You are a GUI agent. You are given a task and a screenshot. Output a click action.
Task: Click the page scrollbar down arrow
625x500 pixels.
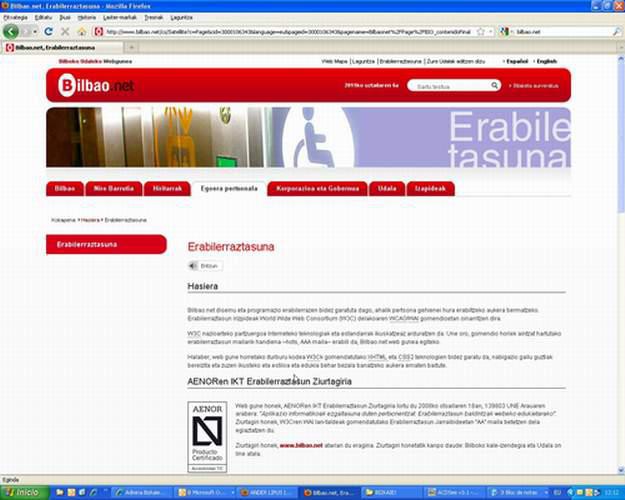tap(621, 470)
